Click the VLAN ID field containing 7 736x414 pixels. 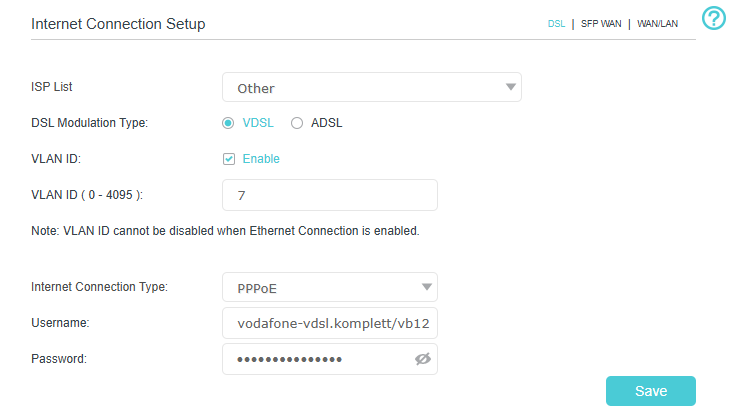[329, 195]
